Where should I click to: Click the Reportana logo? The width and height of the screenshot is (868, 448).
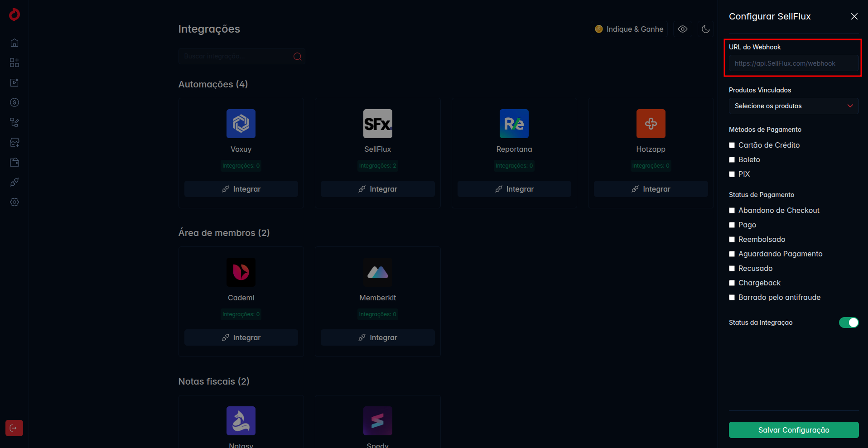pyautogui.click(x=514, y=124)
